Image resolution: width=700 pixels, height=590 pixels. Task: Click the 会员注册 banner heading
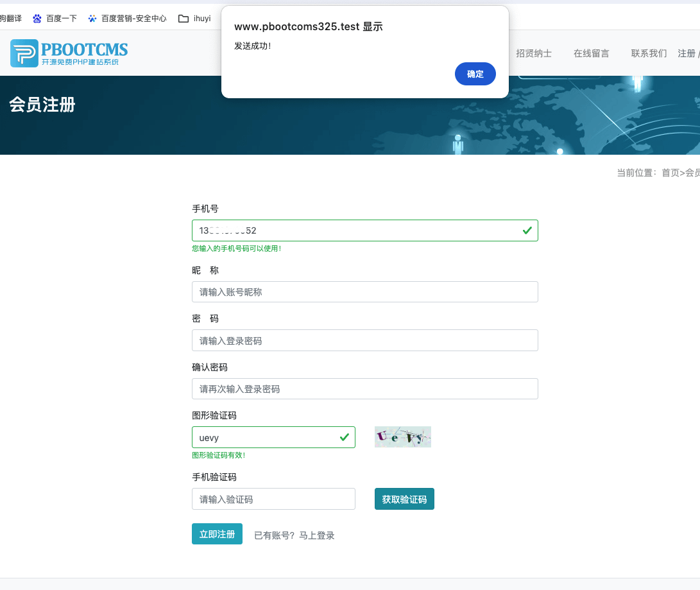pos(42,105)
